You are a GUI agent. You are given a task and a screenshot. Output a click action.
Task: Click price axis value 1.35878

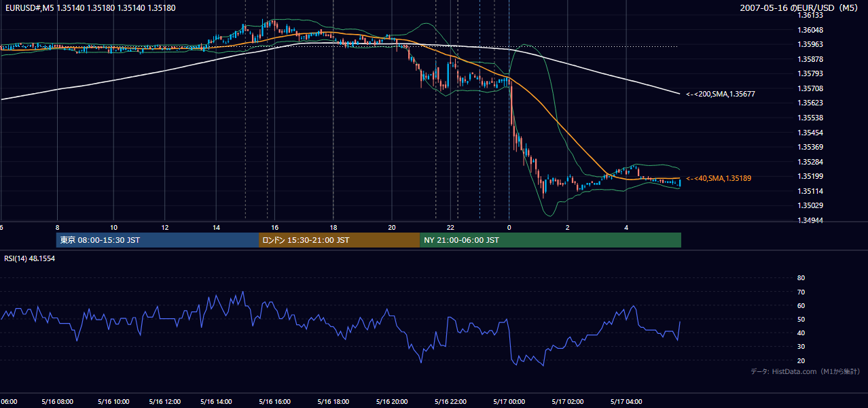coord(810,59)
